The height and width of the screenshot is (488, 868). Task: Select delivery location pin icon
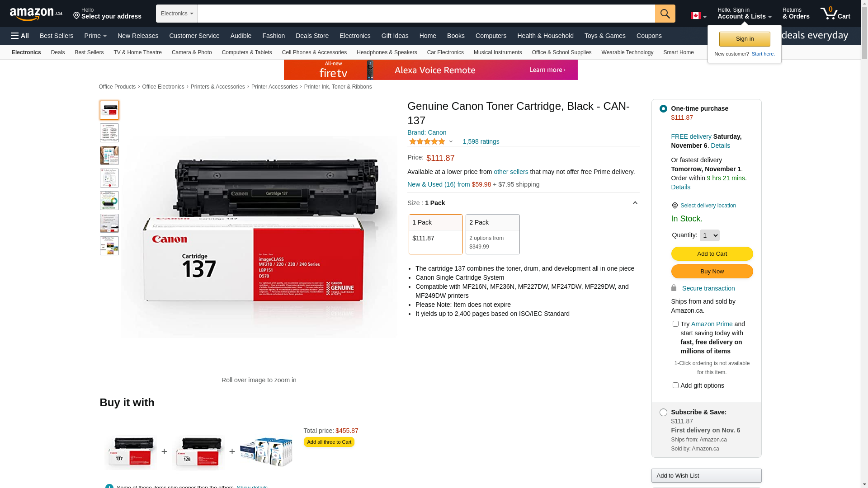pos(675,206)
